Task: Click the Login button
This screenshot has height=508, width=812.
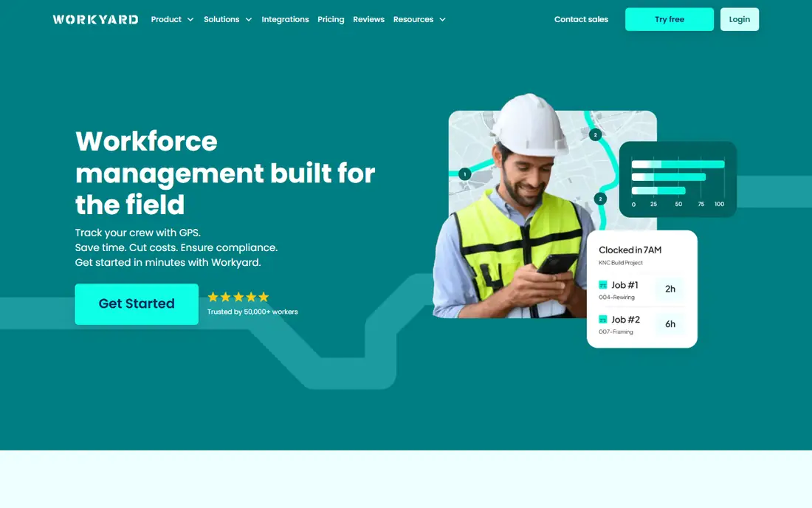Action: (739, 19)
